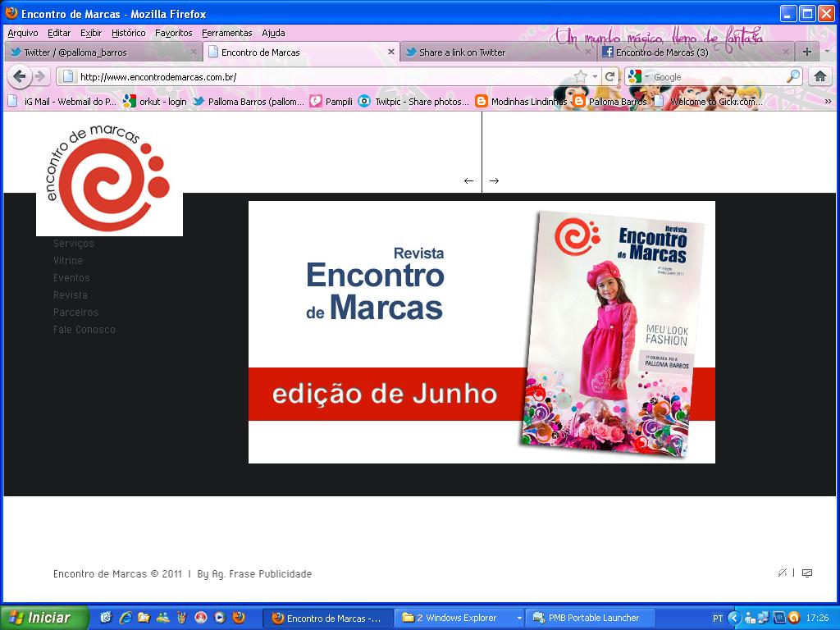Open the Serviços site menu link
Viewport: 840px width, 630px height.
tap(73, 243)
